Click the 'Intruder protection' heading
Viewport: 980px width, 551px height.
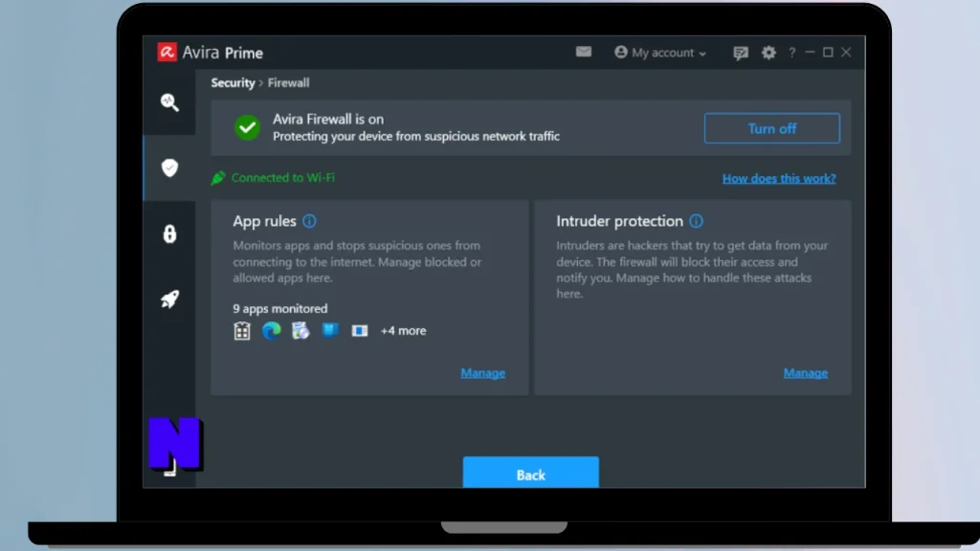(619, 221)
